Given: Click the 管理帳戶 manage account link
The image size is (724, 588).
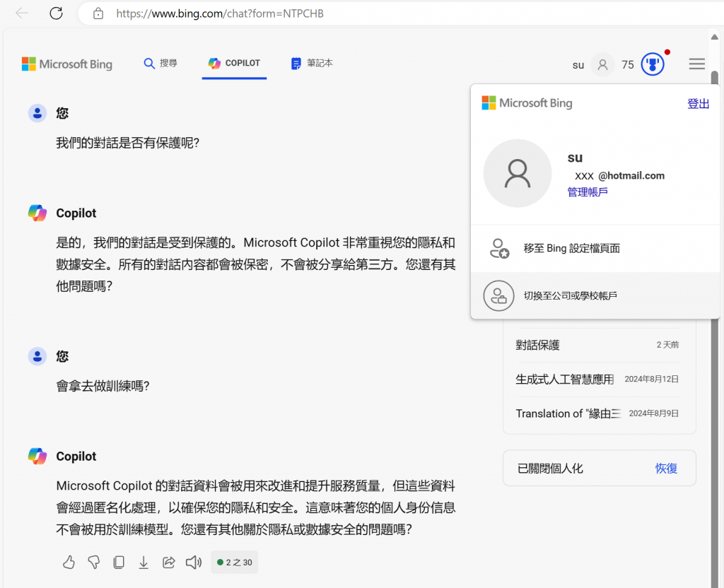Looking at the screenshot, I should click(x=588, y=192).
